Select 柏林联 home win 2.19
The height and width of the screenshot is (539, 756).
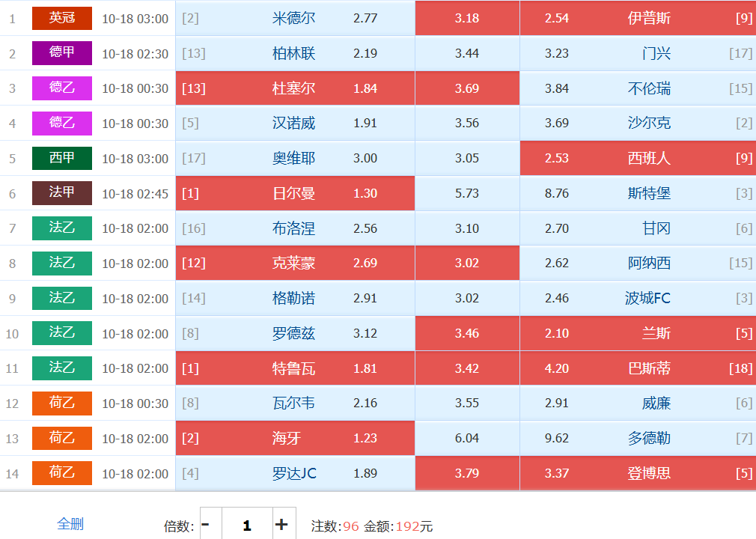[295, 53]
